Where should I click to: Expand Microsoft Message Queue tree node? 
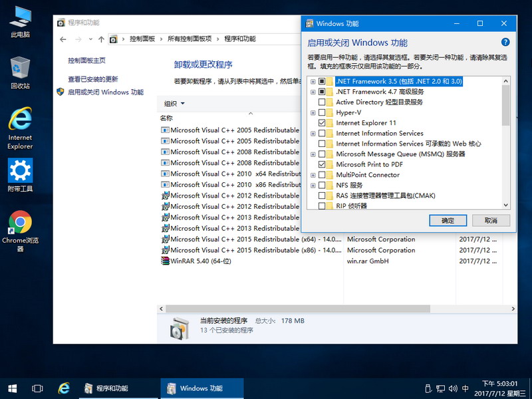pyautogui.click(x=313, y=154)
